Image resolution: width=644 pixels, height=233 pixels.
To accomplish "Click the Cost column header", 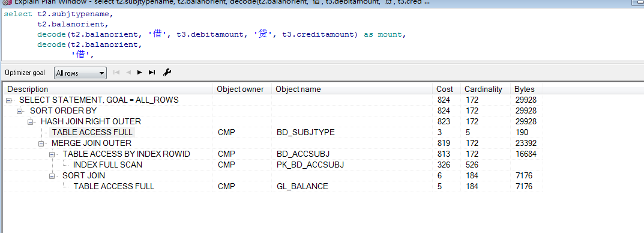I will tap(446, 89).
